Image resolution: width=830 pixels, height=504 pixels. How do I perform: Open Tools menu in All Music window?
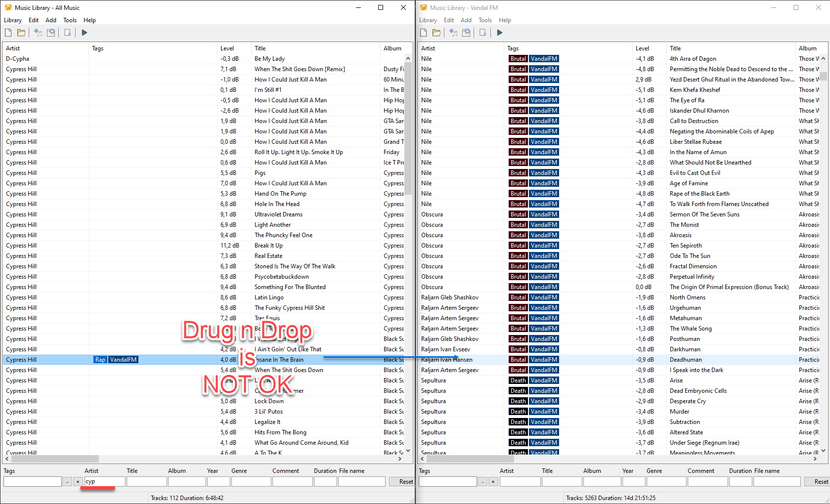point(70,20)
